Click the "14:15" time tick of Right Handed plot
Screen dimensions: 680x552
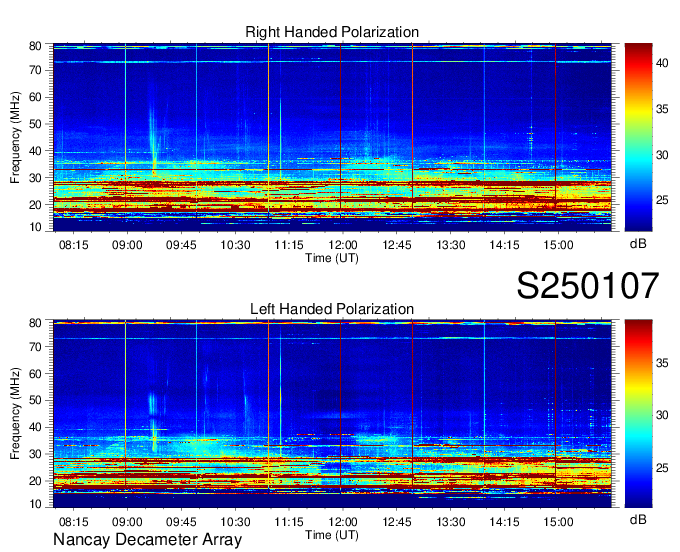pyautogui.click(x=504, y=245)
